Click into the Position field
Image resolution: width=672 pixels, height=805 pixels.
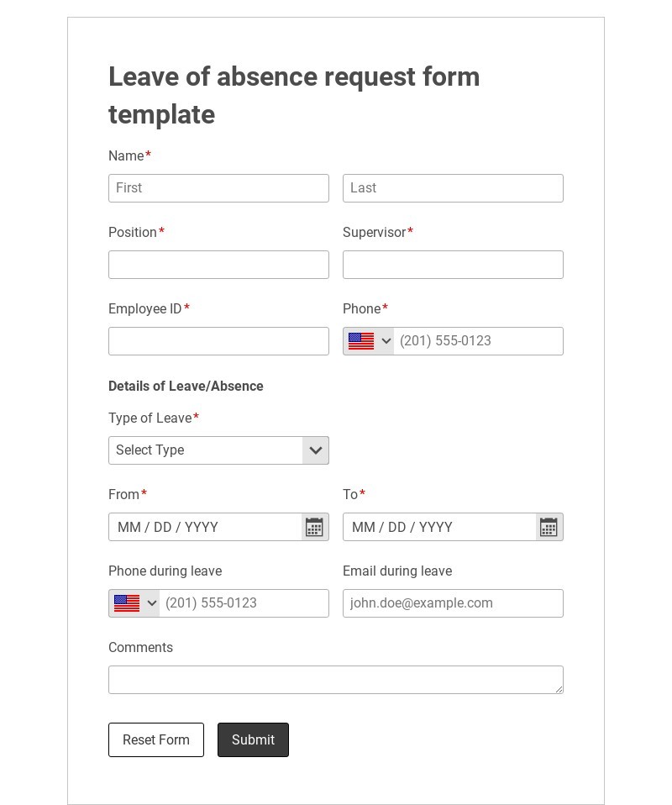218,265
